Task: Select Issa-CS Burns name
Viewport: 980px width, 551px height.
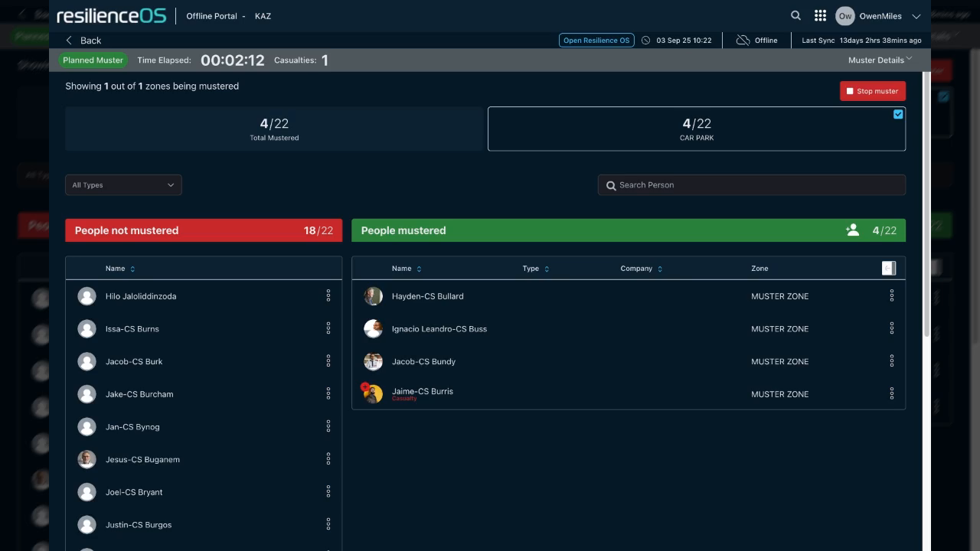Action: (132, 329)
